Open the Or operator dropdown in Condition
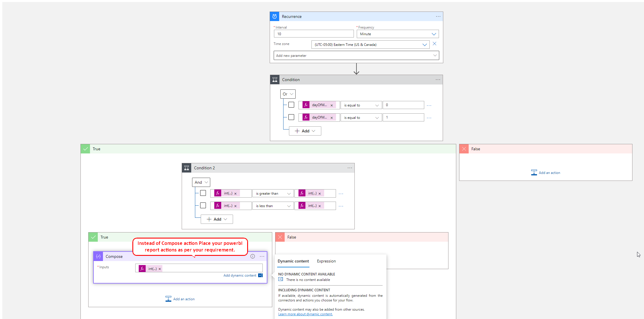Screen dimensions: 644x319 click(288, 94)
